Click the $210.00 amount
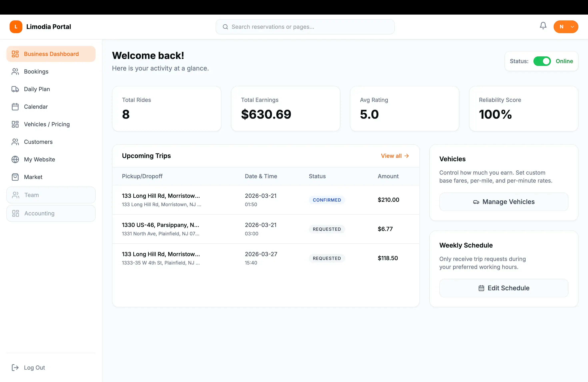The image size is (588, 382). pyautogui.click(x=388, y=200)
